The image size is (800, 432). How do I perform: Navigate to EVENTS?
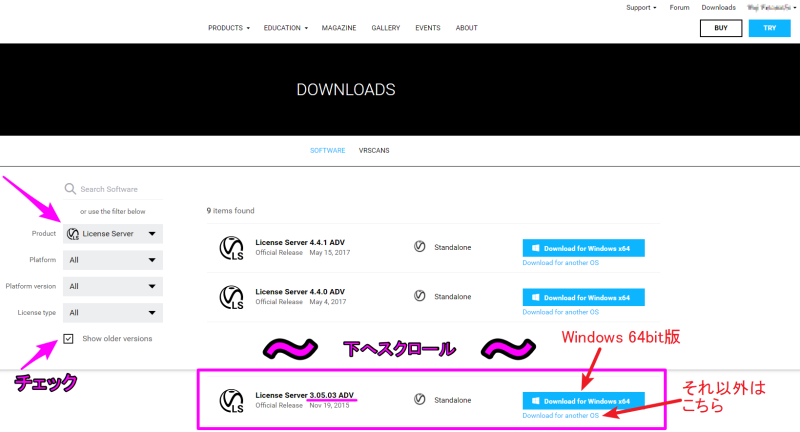[428, 28]
